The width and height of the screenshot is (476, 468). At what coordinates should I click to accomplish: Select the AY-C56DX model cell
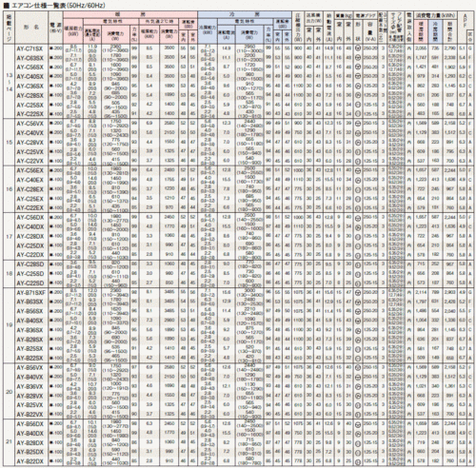click(30, 218)
